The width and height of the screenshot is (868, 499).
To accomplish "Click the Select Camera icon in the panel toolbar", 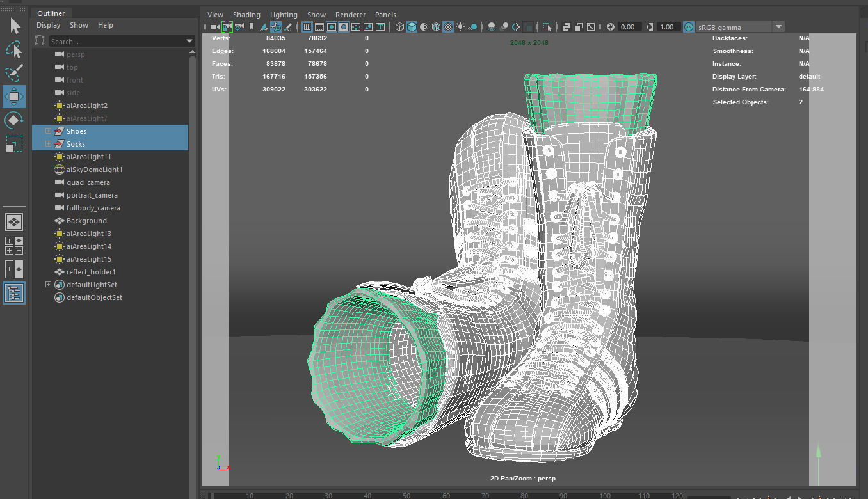I will coord(215,27).
